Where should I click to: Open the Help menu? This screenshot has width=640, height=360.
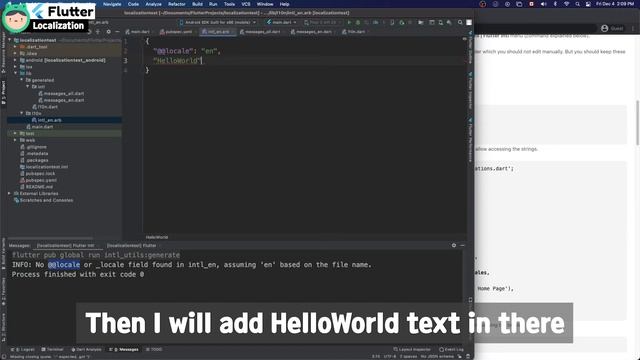pos(284,4)
